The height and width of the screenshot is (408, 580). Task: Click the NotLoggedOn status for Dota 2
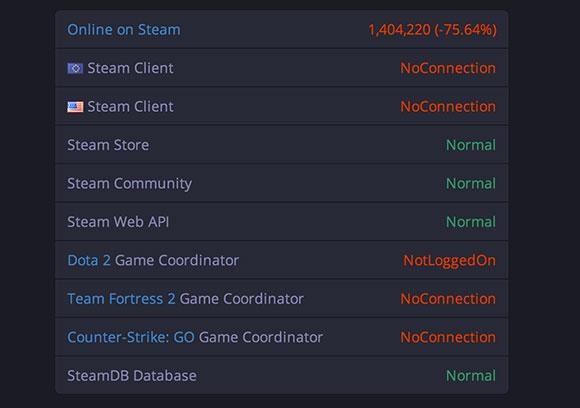tap(449, 261)
